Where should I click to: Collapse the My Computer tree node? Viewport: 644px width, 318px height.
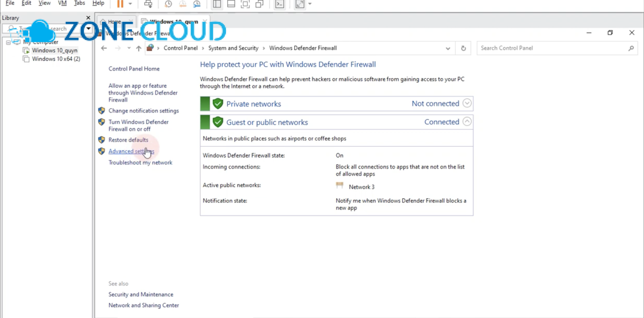point(8,42)
